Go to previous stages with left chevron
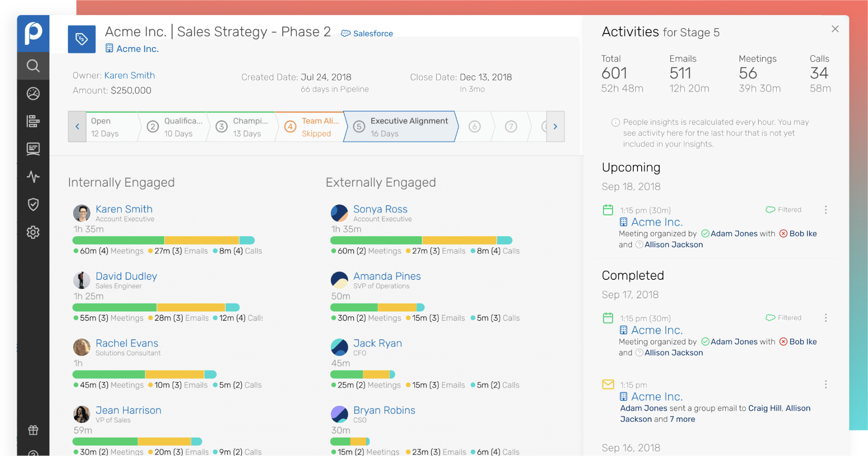The width and height of the screenshot is (868, 456). click(77, 126)
